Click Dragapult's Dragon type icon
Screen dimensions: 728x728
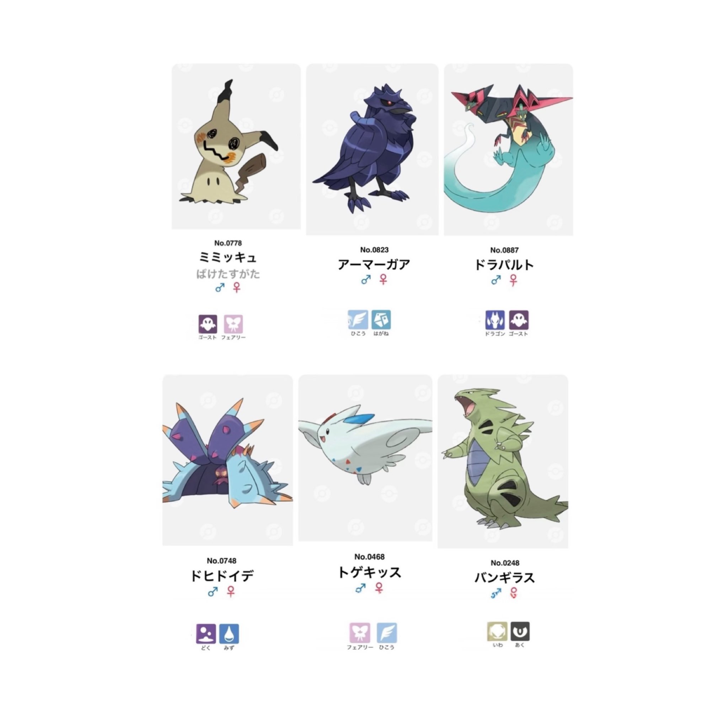point(495,320)
